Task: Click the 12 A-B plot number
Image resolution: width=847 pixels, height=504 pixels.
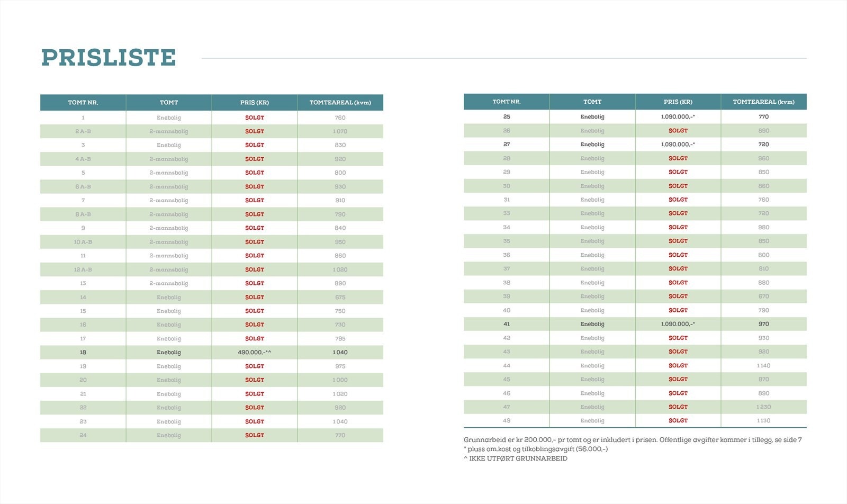Action: pos(83,270)
